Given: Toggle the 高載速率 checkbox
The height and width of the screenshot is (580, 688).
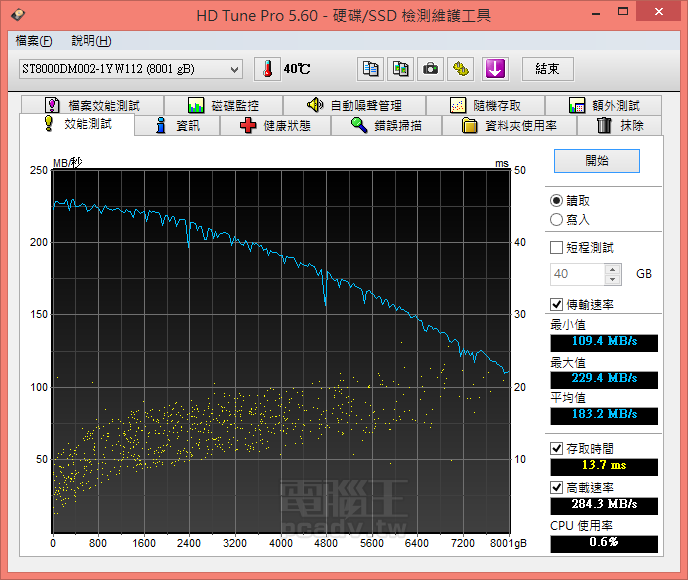Looking at the screenshot, I should click(x=556, y=487).
